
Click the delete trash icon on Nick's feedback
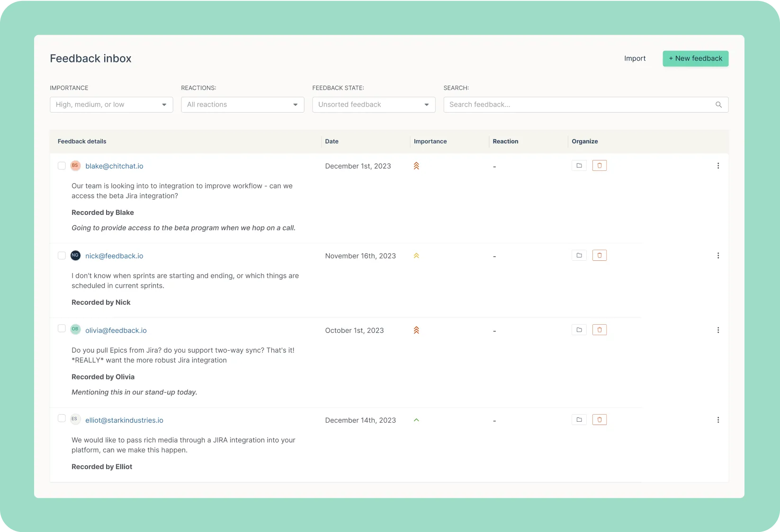point(599,255)
